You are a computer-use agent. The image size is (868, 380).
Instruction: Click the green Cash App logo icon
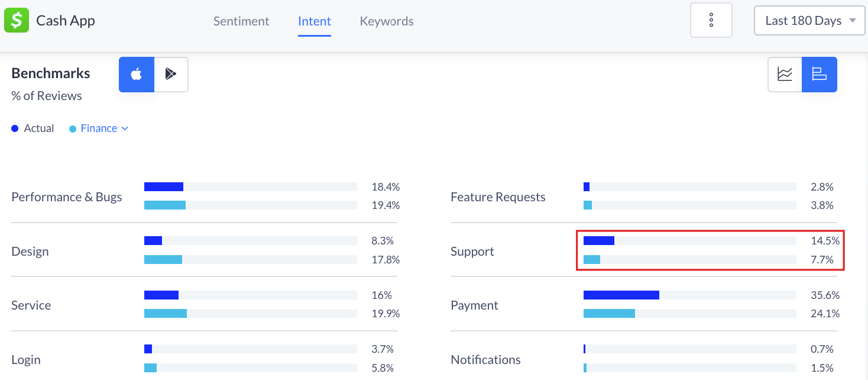point(17,21)
